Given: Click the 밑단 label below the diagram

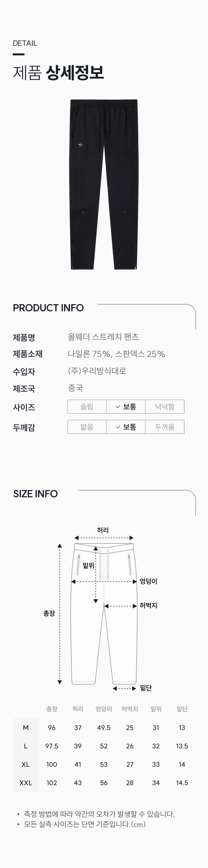Looking at the screenshot, I should click(146, 688).
